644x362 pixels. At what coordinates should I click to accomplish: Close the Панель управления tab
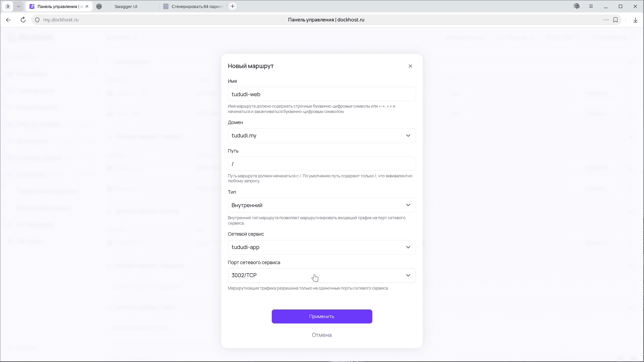coord(87,6)
